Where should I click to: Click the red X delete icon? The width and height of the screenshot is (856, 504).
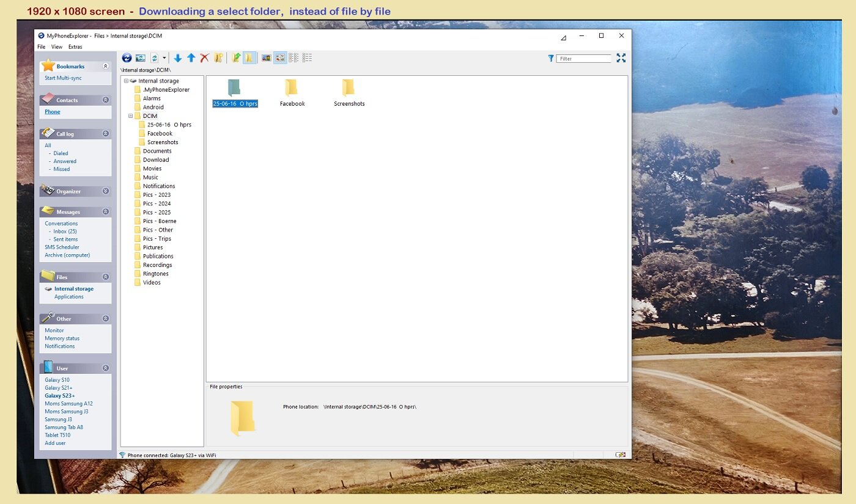click(x=205, y=58)
